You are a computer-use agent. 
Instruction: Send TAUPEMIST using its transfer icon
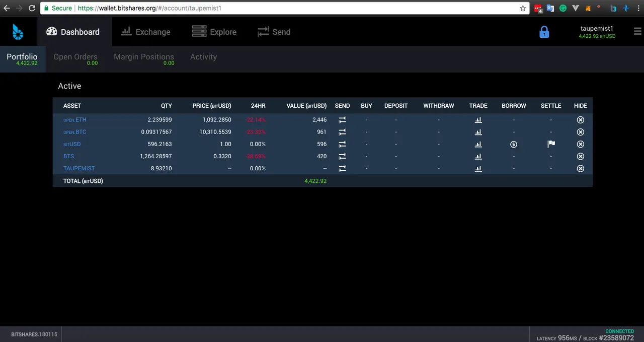(x=342, y=168)
